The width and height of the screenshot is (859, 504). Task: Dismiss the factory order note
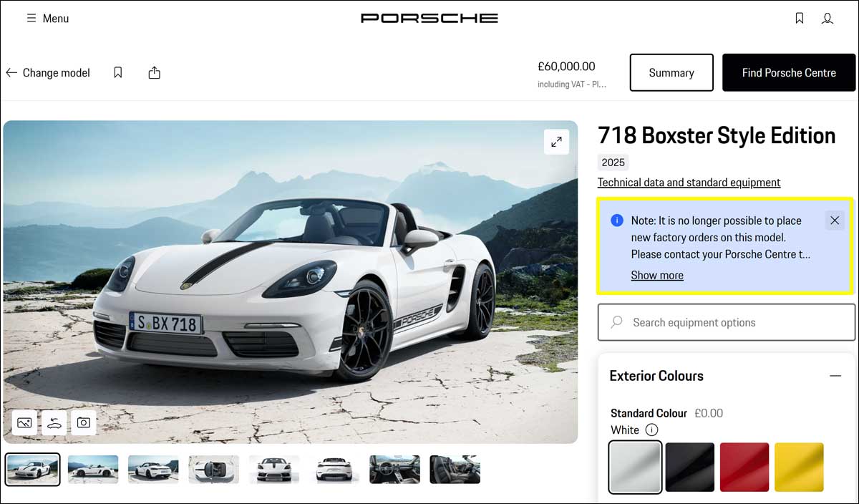click(835, 220)
